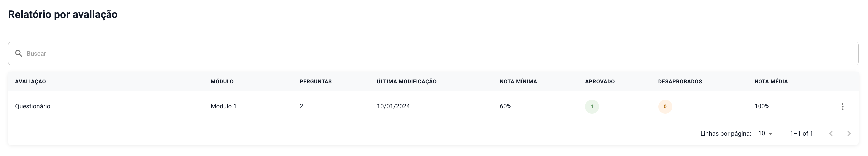Open the three-dot row actions menu

(x=842, y=107)
